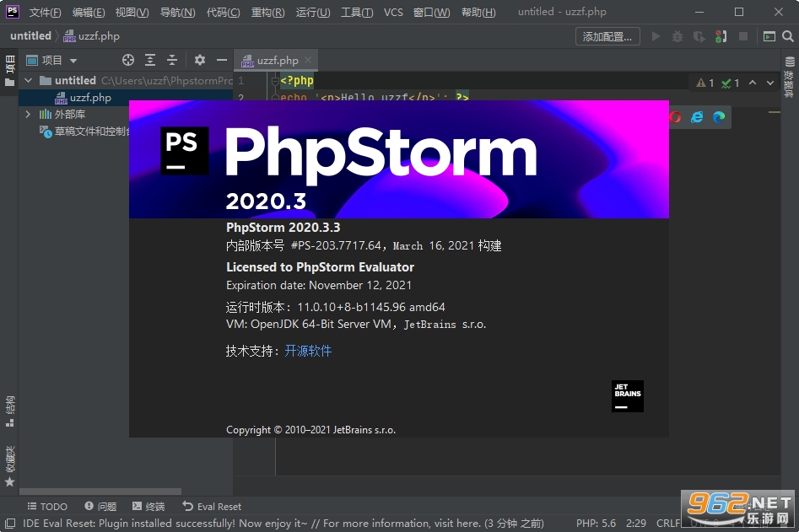
Task: Click the 开源软件 link in About dialog
Action: tap(308, 351)
